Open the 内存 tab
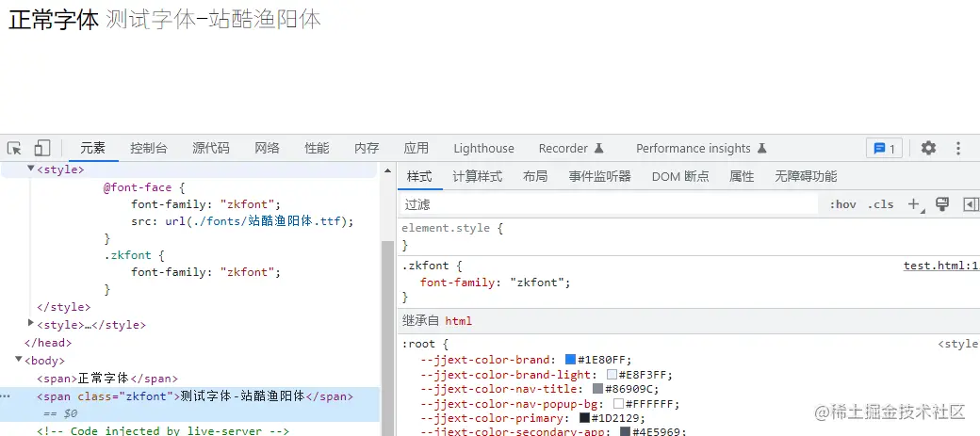 pyautogui.click(x=367, y=148)
